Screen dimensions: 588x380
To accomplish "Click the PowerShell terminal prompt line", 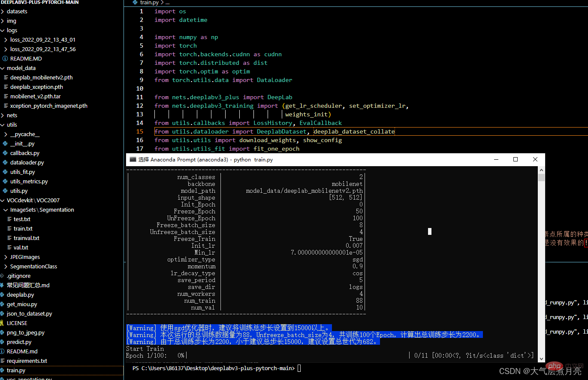I will [x=214, y=368].
